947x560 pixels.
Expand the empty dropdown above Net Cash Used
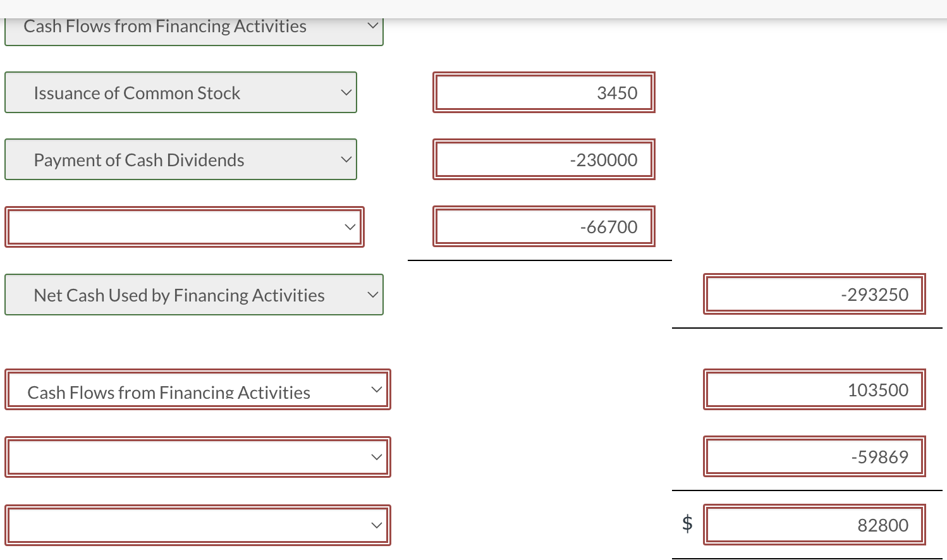point(183,226)
